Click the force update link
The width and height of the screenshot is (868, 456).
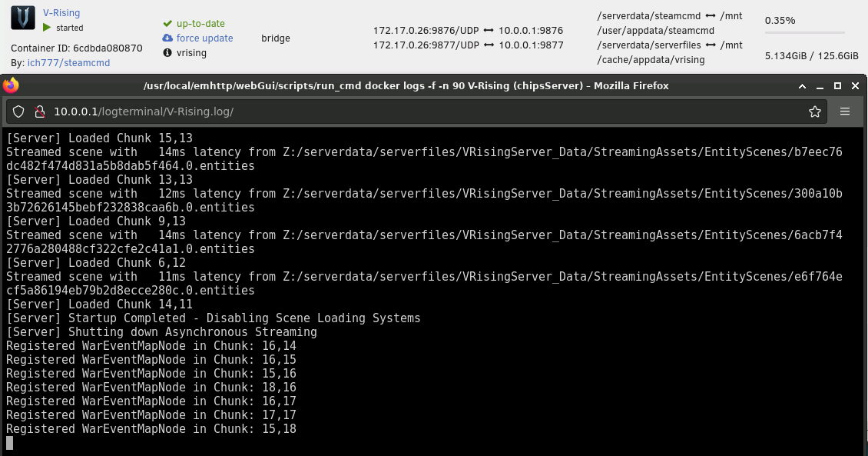coord(204,38)
